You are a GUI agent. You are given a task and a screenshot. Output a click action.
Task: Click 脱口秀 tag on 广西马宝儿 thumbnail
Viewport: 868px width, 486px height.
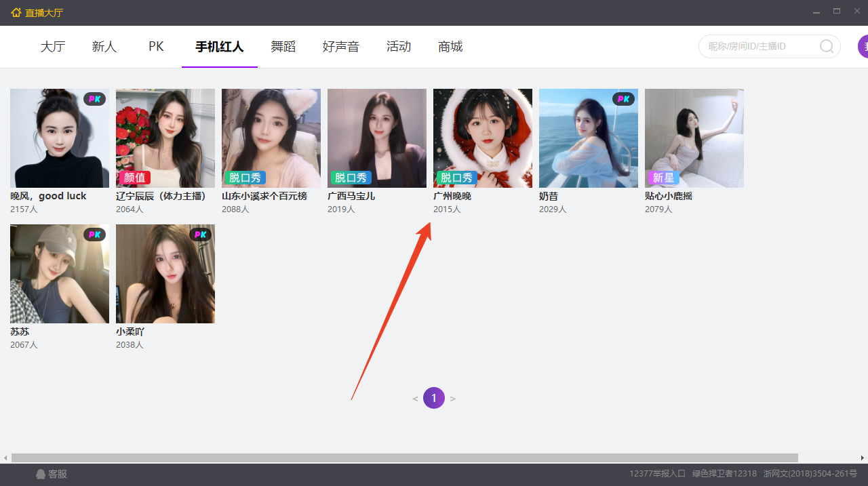350,178
